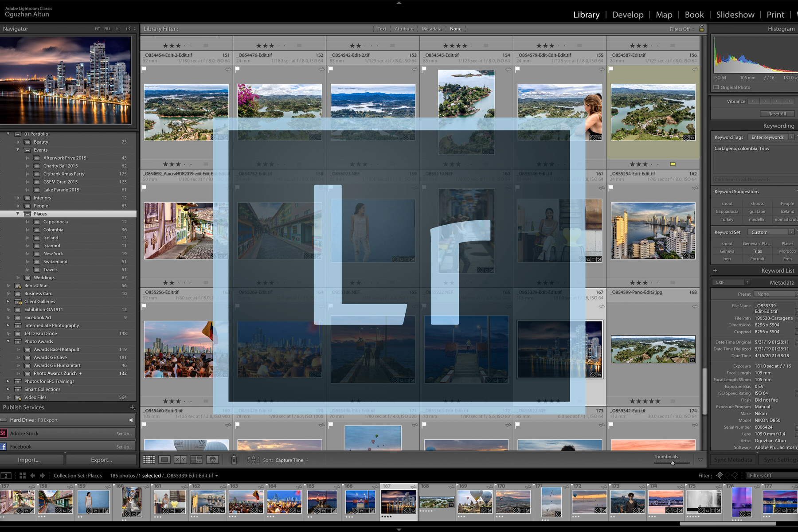Click the filmstrip horizontal scrollbar
Viewport: 798px width, 532px height.
point(727,524)
